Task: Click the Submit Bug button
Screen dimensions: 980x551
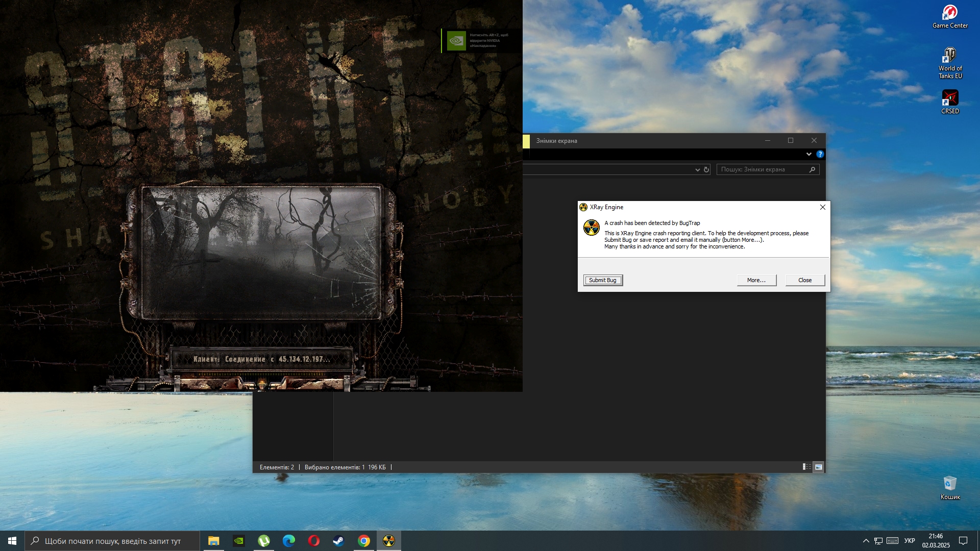Action: tap(603, 280)
